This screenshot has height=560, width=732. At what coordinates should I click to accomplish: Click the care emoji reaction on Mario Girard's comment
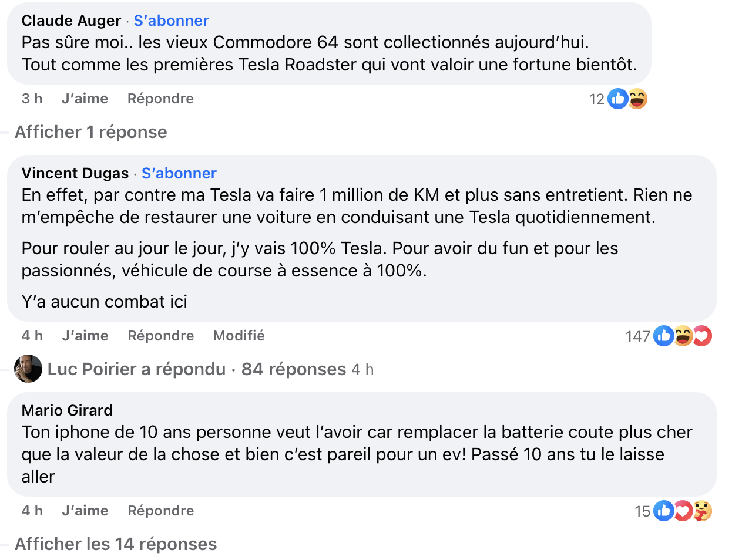(x=701, y=511)
